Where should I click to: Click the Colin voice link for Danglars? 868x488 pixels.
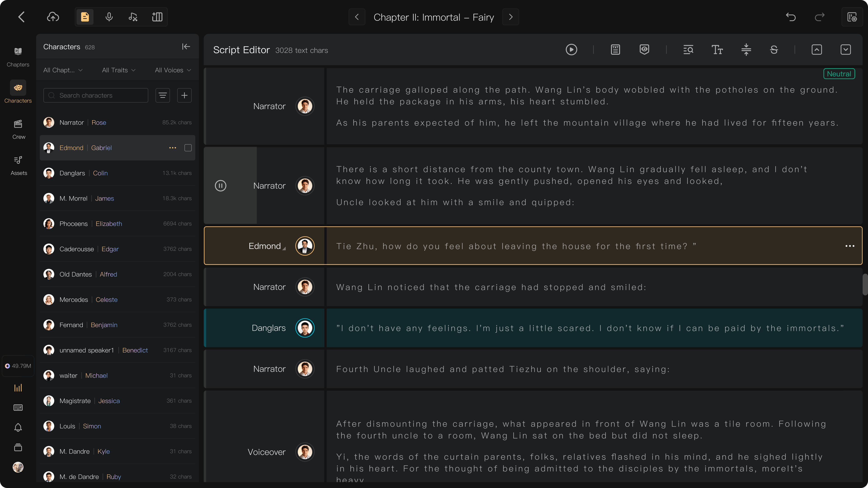pyautogui.click(x=100, y=173)
